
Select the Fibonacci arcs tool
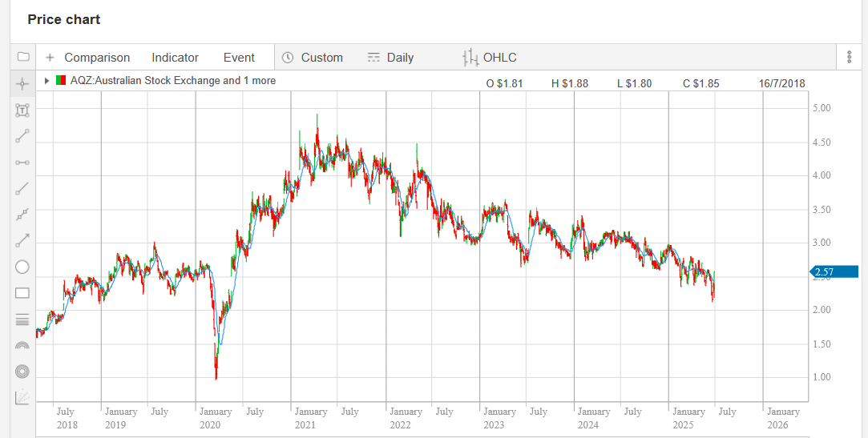22,346
